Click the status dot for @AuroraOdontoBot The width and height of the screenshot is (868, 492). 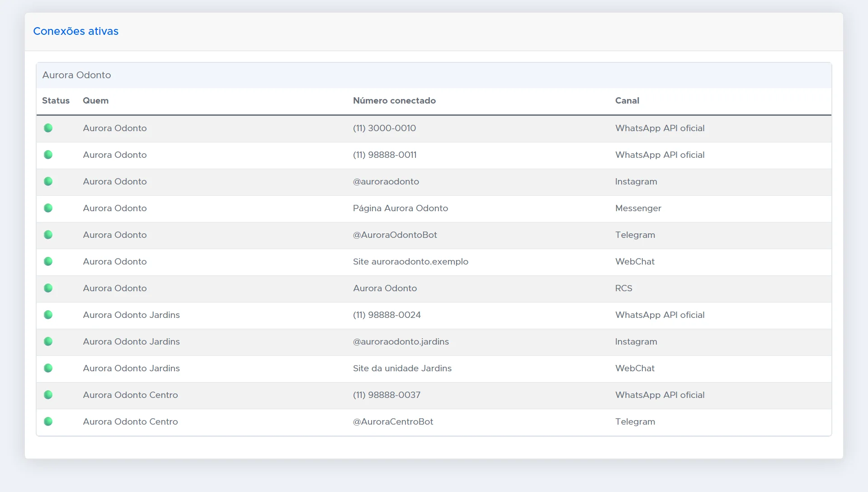(x=48, y=235)
